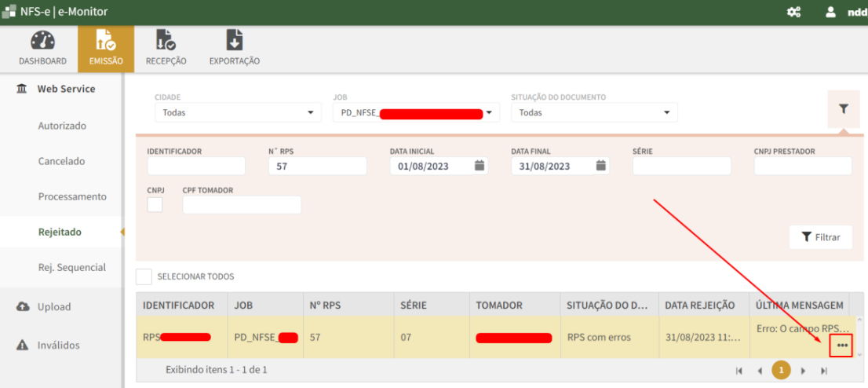Click the three-dots row actions button
Viewport: 868px width, 388px height.
(x=842, y=346)
